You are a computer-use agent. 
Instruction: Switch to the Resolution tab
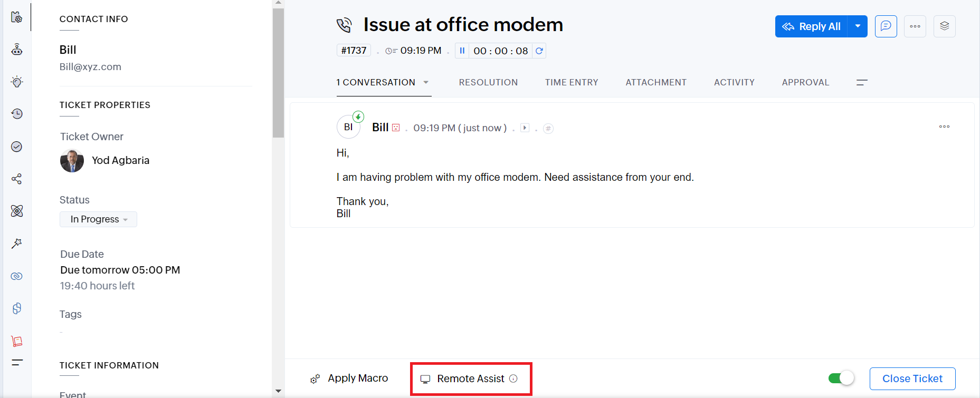488,82
